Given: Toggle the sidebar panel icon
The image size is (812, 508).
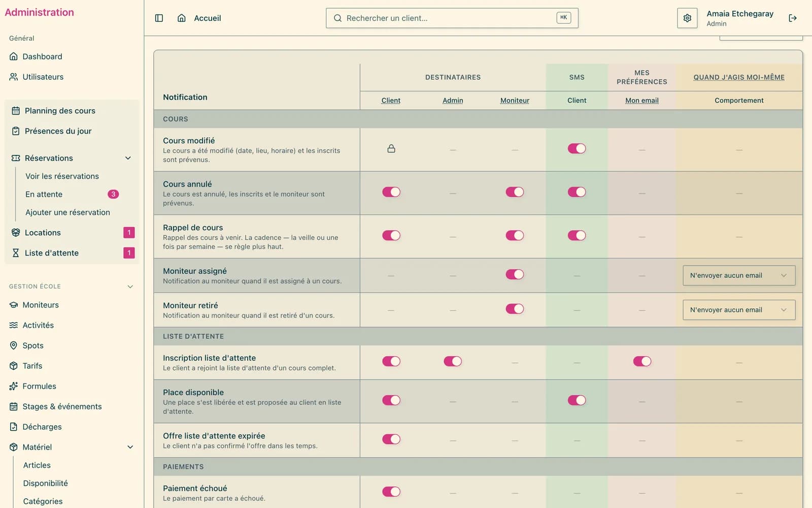Looking at the screenshot, I should [x=159, y=18].
